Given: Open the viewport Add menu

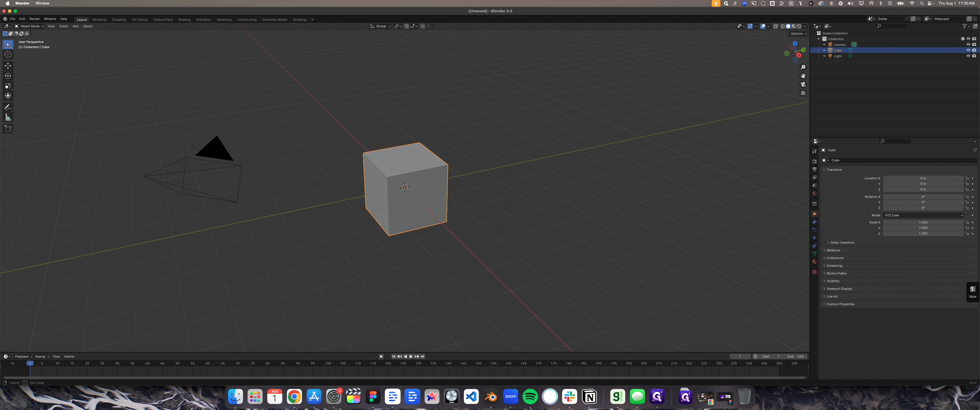Looking at the screenshot, I should [x=75, y=26].
